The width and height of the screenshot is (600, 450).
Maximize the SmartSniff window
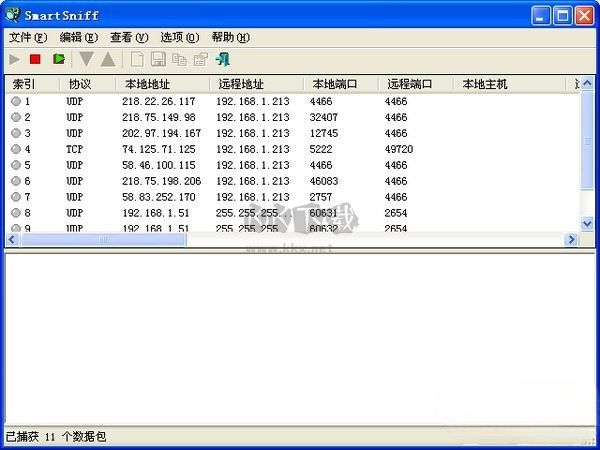click(x=563, y=16)
